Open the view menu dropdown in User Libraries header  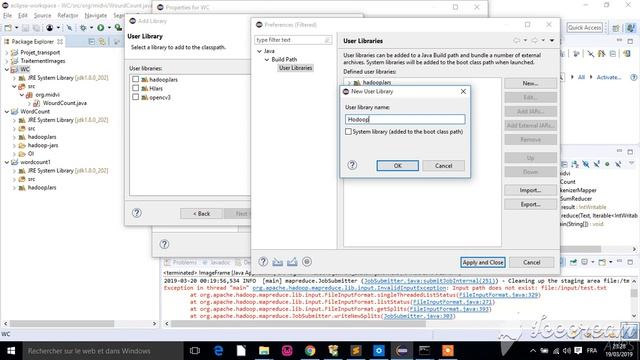click(x=552, y=41)
